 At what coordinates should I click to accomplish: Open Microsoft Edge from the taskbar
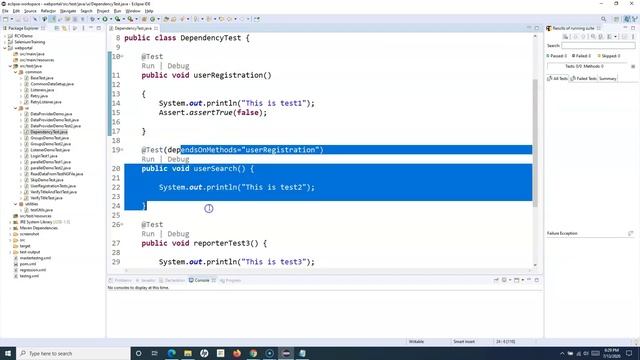click(171, 353)
